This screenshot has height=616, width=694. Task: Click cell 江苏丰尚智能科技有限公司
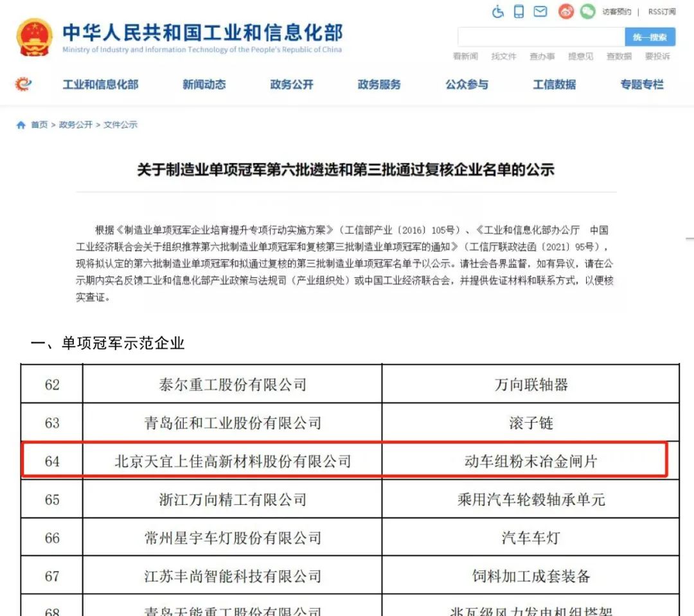(x=233, y=576)
